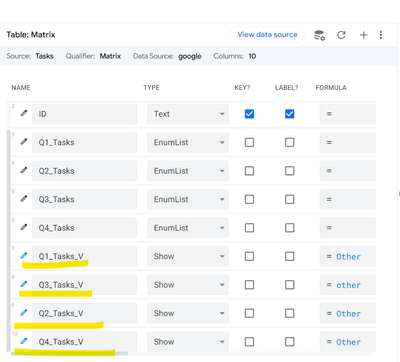Viewport: 400px width, 362px height.
Task: Open EnumList type dropdown for Q2_Tasks
Action: pos(188,171)
